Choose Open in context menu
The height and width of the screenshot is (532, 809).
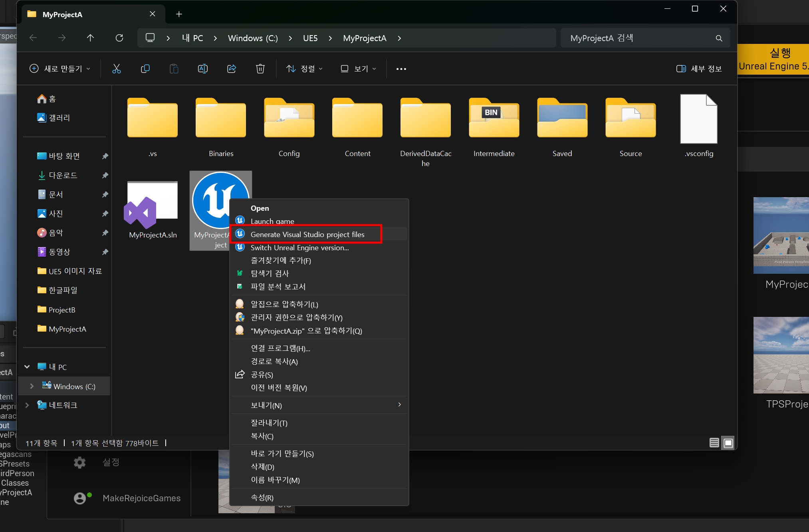click(x=319, y=208)
